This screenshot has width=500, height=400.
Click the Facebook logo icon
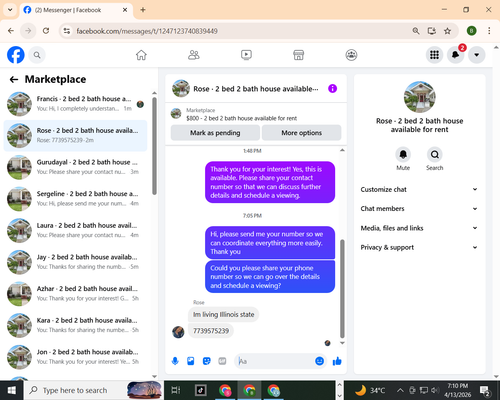point(16,55)
